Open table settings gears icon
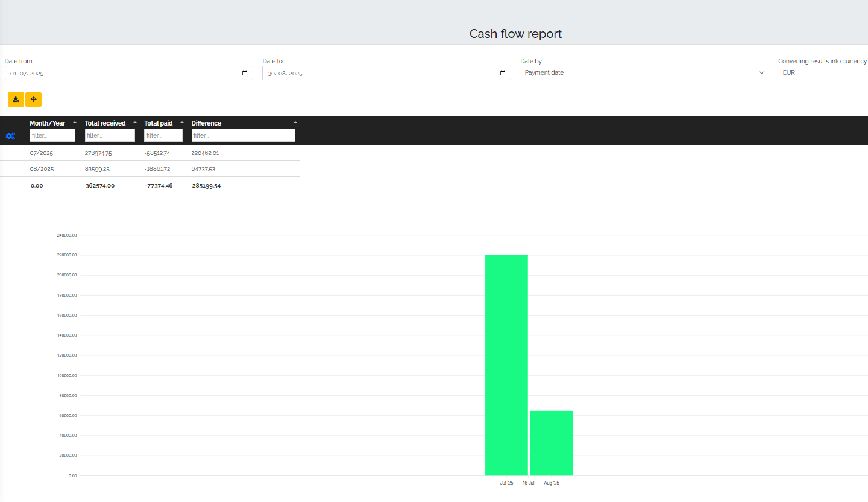 tap(10, 136)
